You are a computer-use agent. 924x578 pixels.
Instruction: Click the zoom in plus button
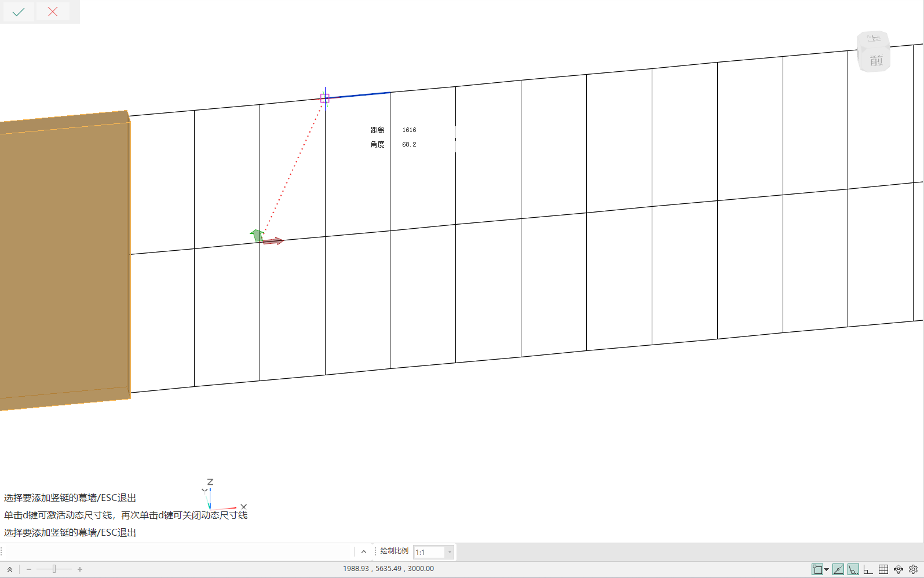point(80,569)
